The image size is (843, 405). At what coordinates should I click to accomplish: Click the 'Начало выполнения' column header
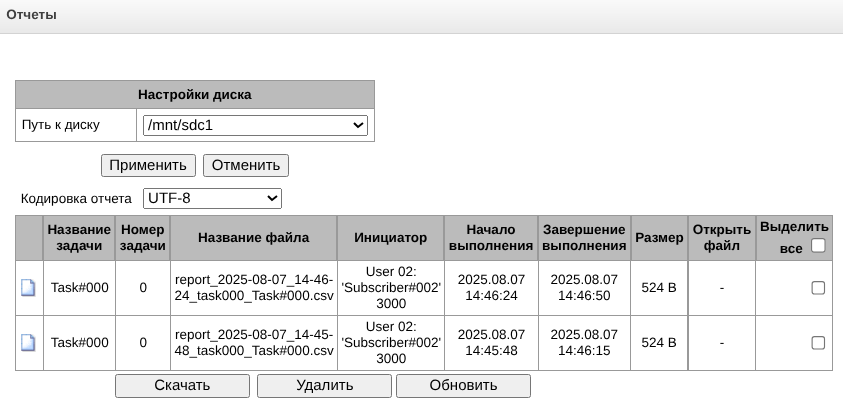[491, 238]
